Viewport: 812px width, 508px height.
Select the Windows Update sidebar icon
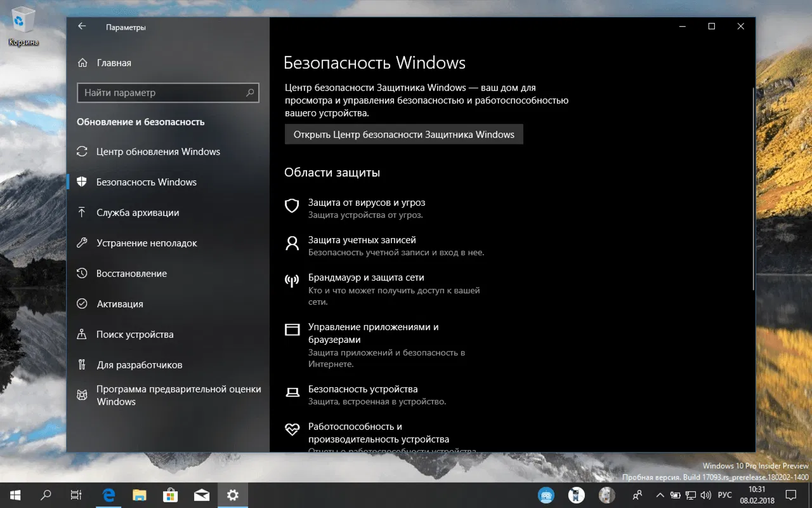[83, 151]
